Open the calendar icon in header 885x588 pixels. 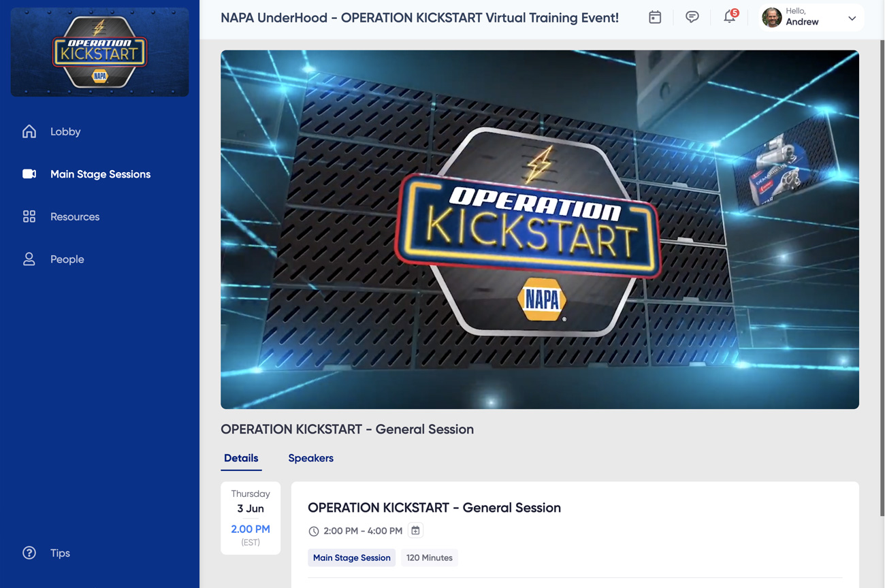655,18
